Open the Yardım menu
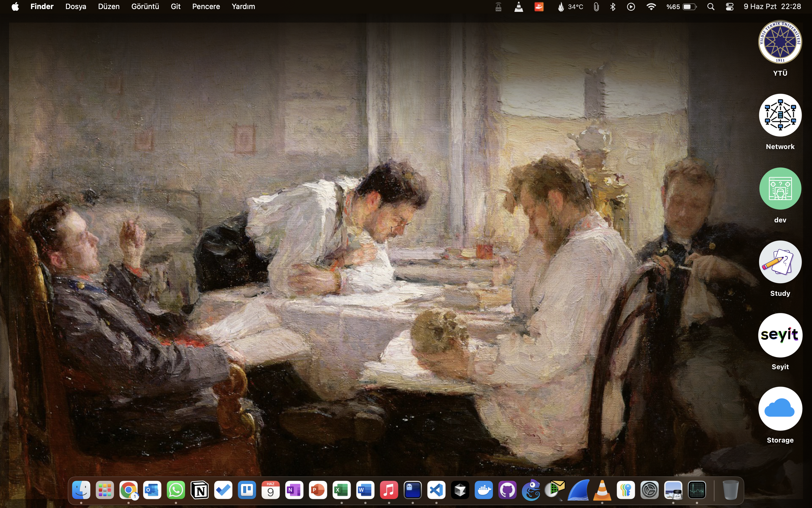The height and width of the screenshot is (508, 812). [243, 6]
